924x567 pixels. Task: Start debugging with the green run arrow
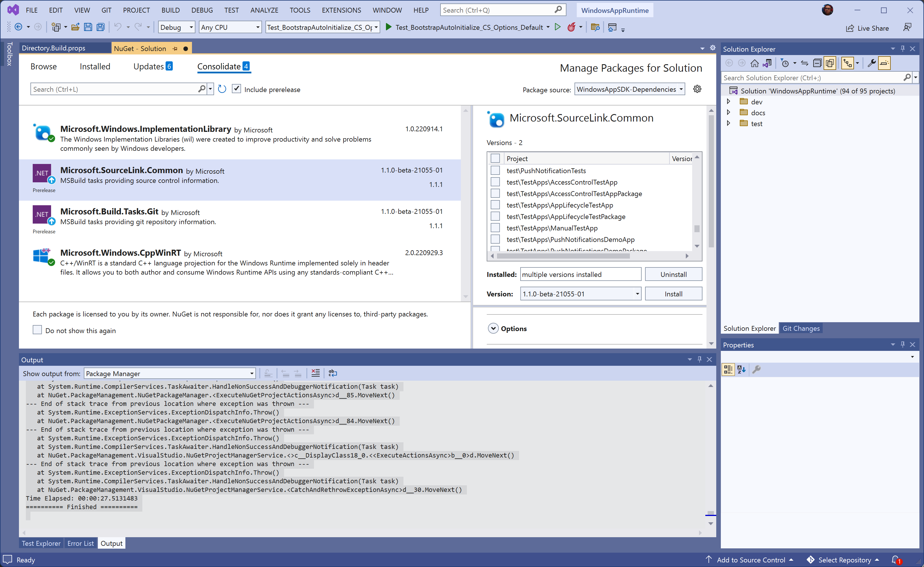(558, 27)
